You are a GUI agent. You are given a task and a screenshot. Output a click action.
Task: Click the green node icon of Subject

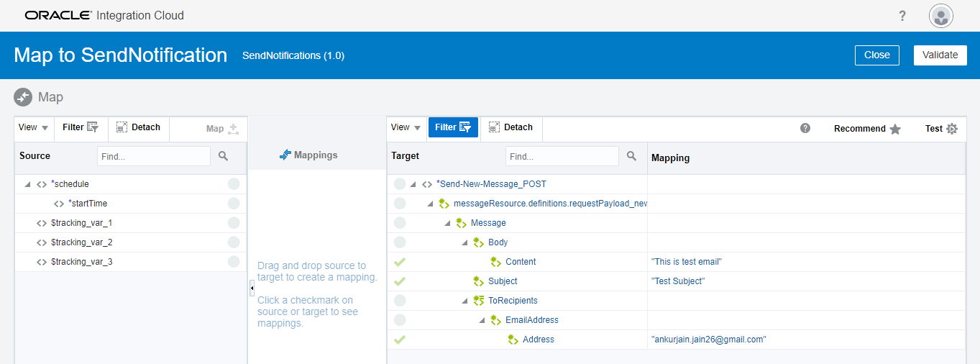coord(478,281)
